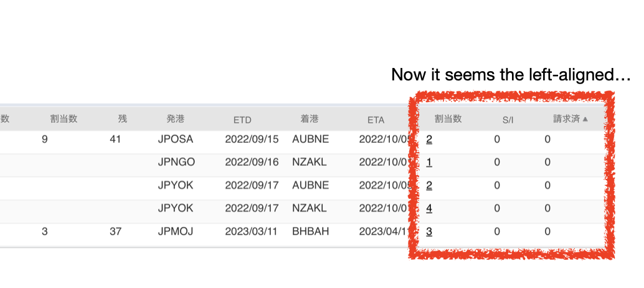Open the underlined 割当数 link 3 for JPMOJ
The width and height of the screenshot is (644, 288).
[429, 232]
